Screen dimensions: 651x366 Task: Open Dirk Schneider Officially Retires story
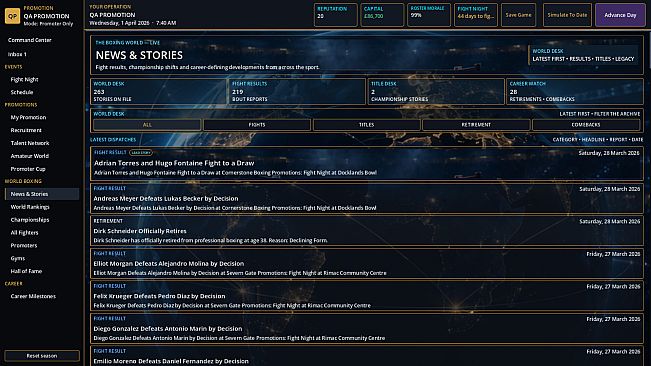367,231
